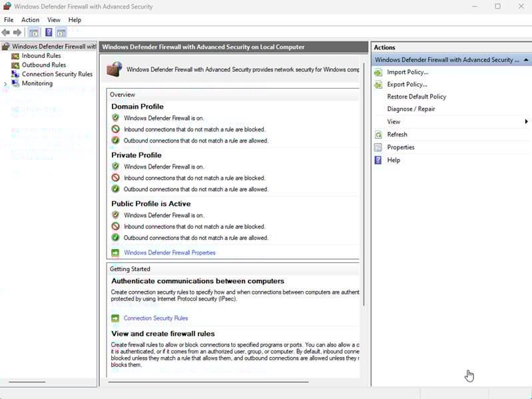Click the Properties icon in Actions pane
The image size is (532, 399).
[x=378, y=147]
